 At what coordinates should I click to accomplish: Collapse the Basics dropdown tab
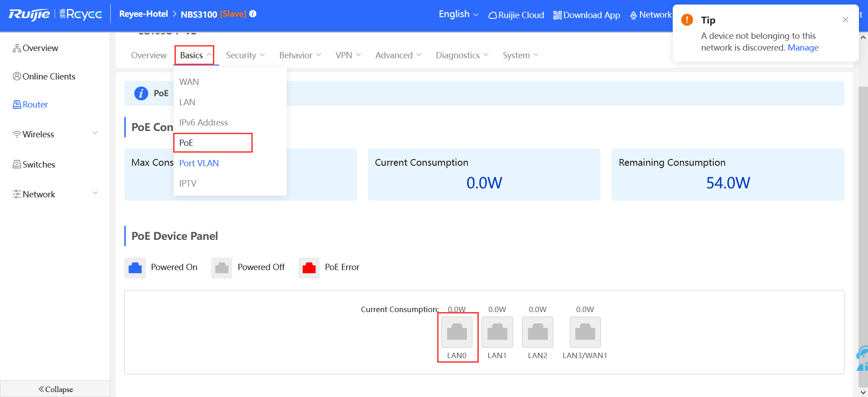click(195, 55)
